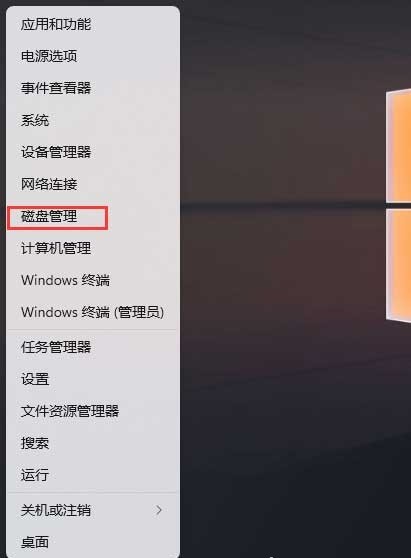Select 电源选项 menu entry
Viewport: 411px width, 558px height.
93,56
